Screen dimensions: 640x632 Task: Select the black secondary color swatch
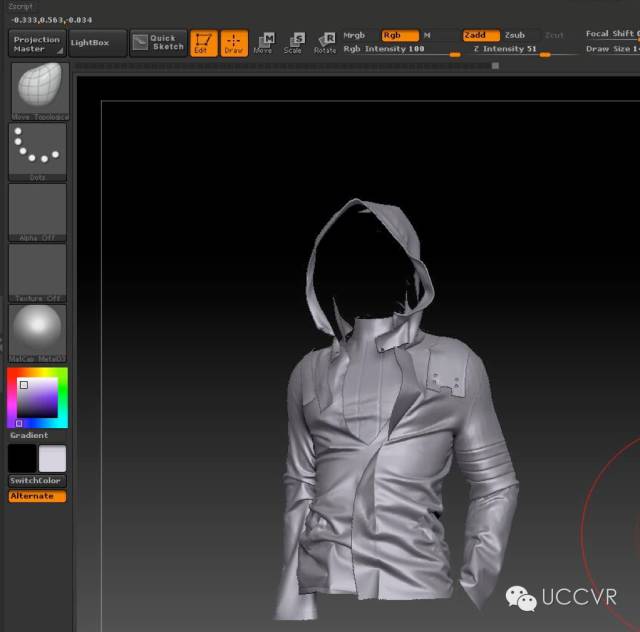coord(22,458)
